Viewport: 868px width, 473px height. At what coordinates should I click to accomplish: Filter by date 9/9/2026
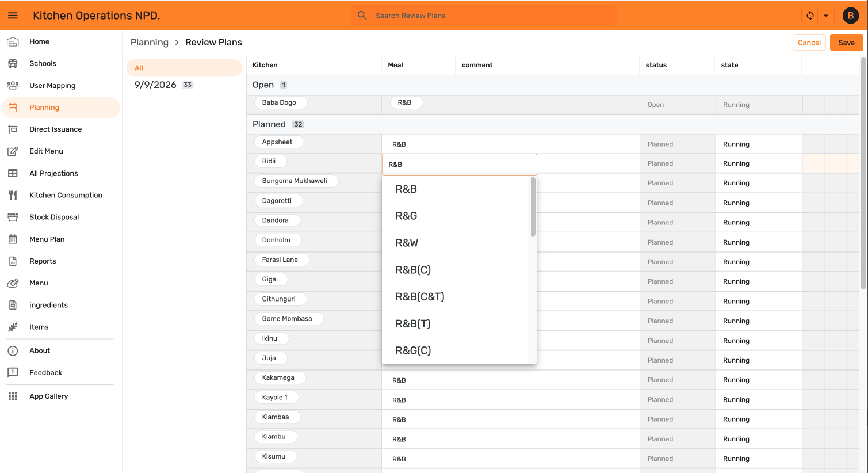click(x=184, y=85)
